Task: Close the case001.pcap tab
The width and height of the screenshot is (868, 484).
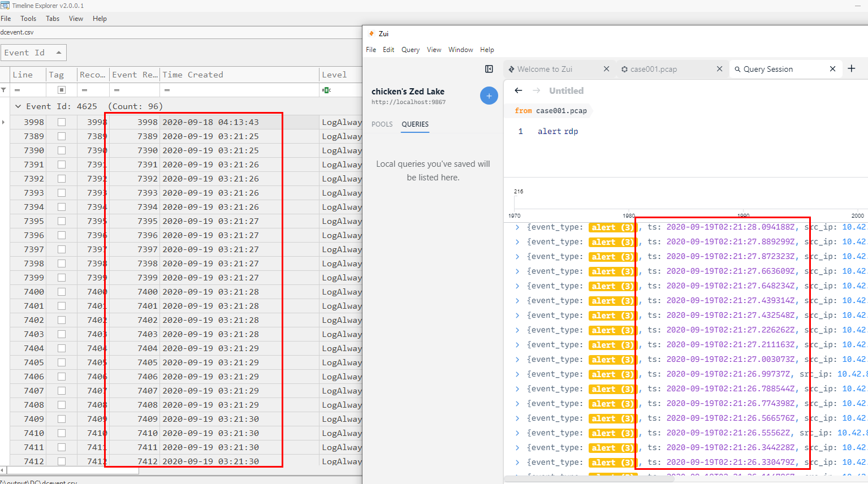Action: click(719, 69)
